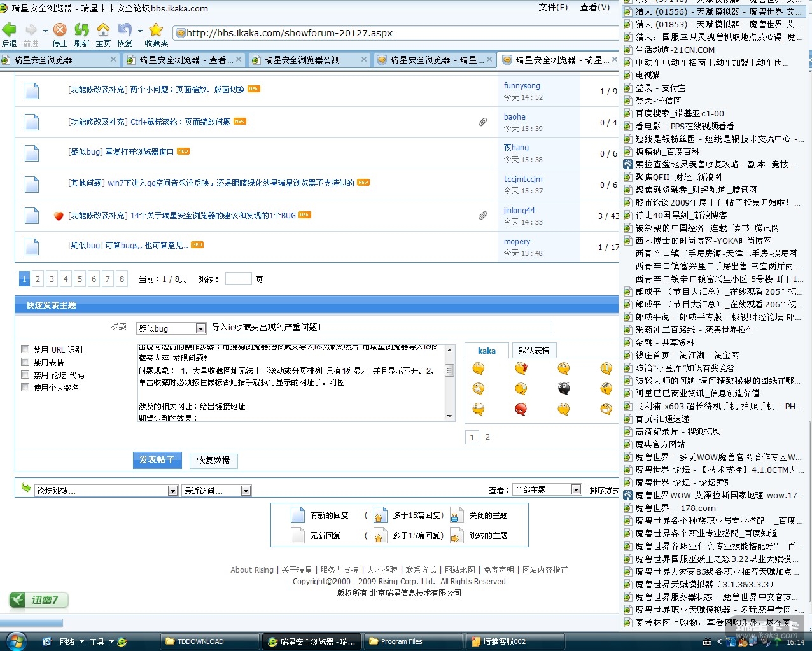Image resolution: width=812 pixels, height=651 pixels.
Task: Open favorite 生活频道-21CN.COM
Action: point(675,50)
